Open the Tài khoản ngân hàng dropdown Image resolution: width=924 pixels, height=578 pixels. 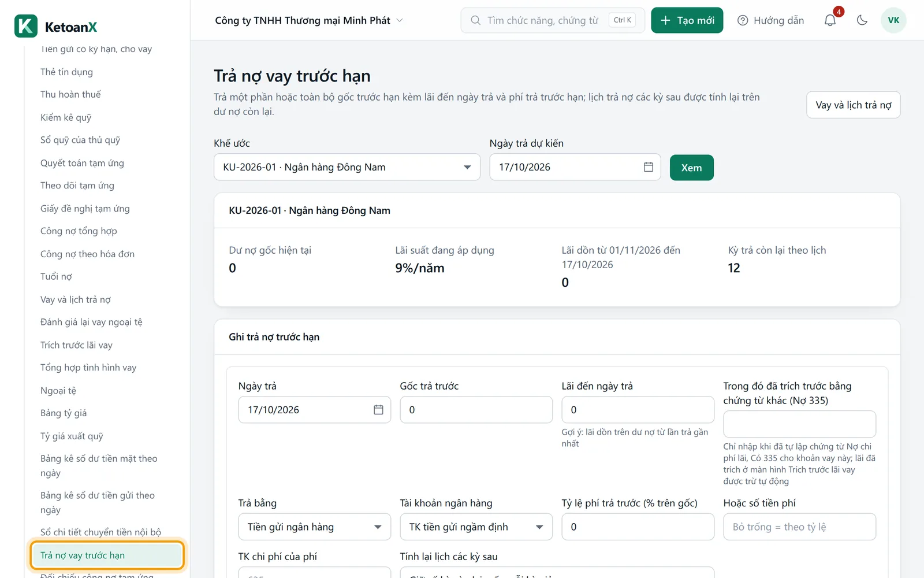click(x=476, y=527)
